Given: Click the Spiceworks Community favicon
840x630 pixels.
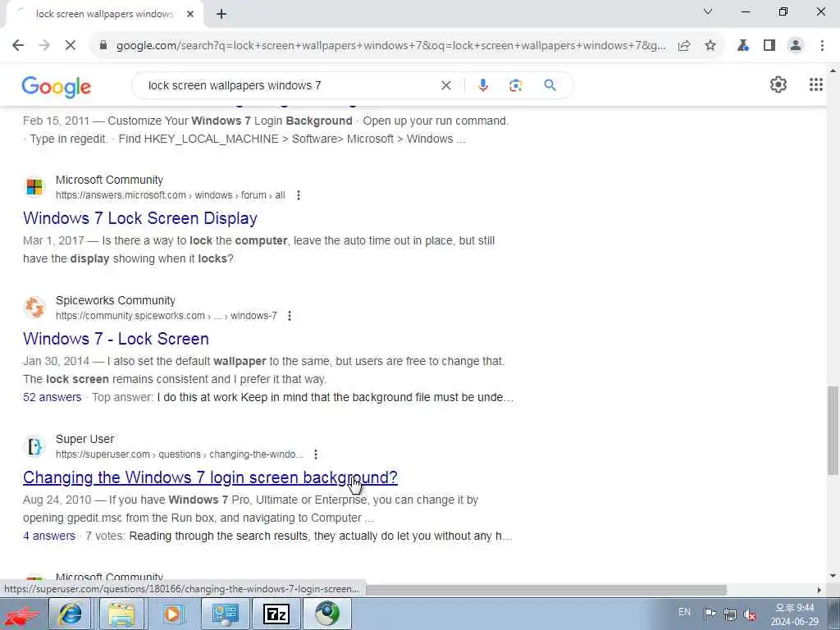Looking at the screenshot, I should (x=34, y=308).
